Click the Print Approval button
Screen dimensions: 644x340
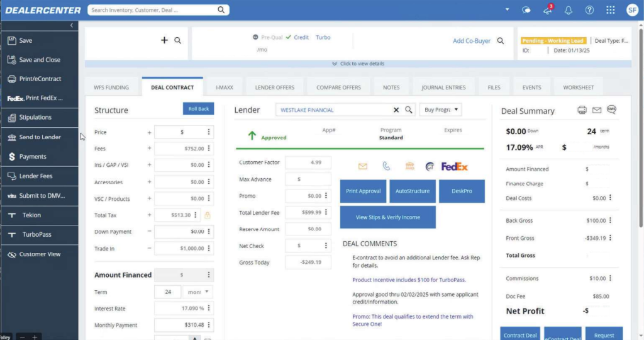click(363, 191)
